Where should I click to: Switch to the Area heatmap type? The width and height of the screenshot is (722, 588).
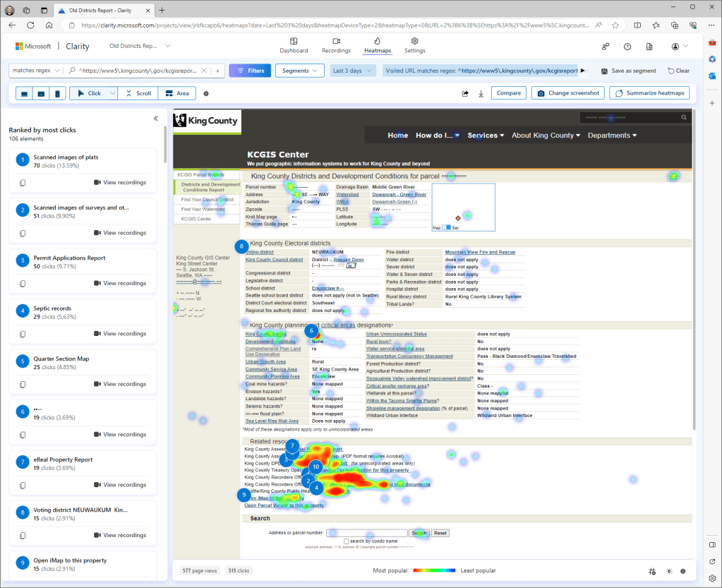(176, 93)
